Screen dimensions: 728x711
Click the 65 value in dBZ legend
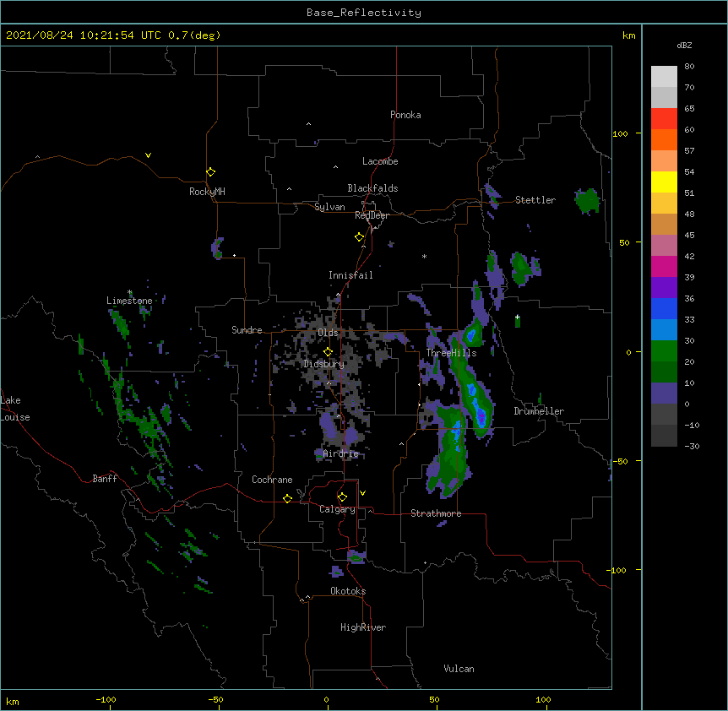pos(689,108)
